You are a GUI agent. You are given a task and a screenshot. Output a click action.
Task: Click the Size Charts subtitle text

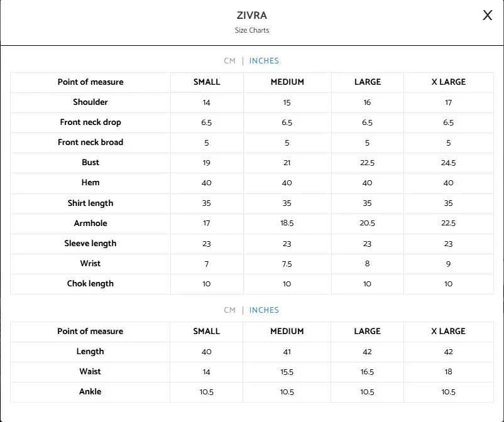[252, 30]
